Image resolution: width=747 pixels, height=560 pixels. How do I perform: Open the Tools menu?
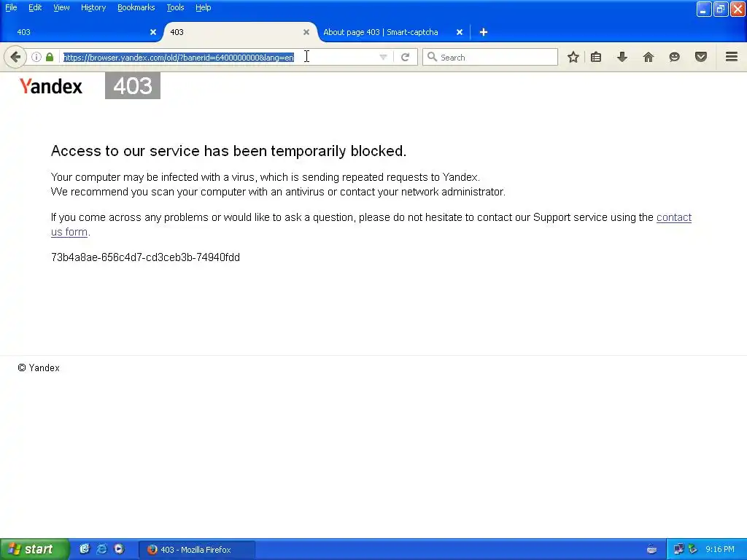[x=175, y=7]
